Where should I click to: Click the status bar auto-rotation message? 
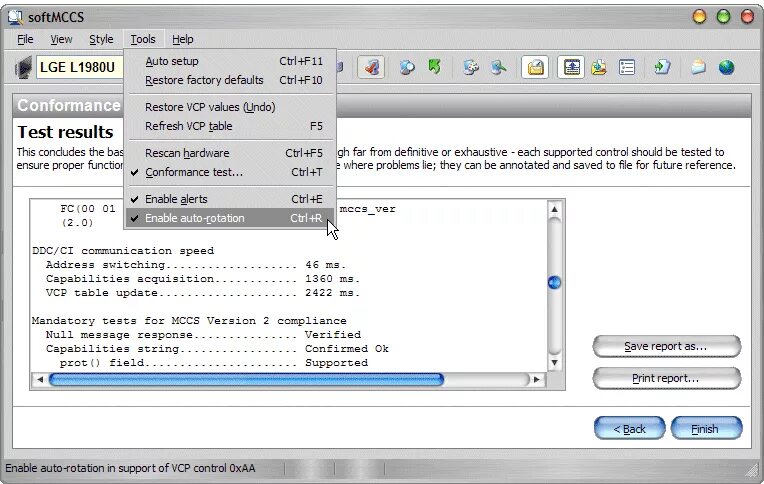pos(130,468)
